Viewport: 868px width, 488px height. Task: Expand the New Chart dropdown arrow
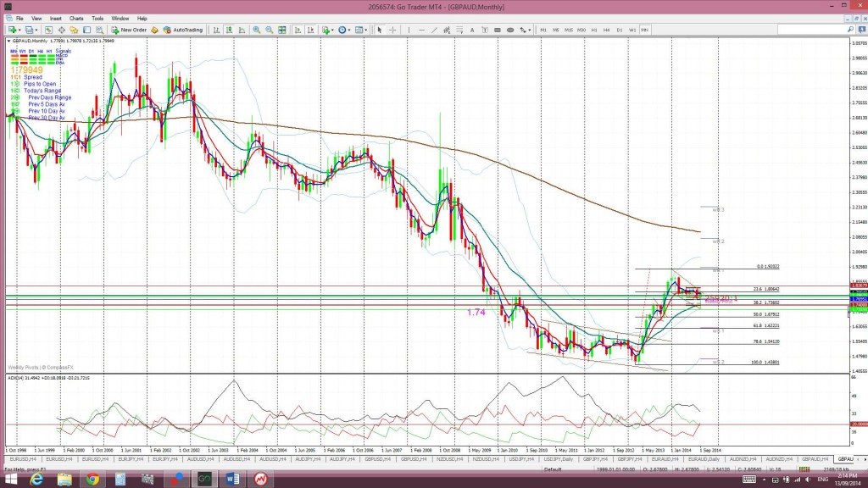tap(19, 30)
